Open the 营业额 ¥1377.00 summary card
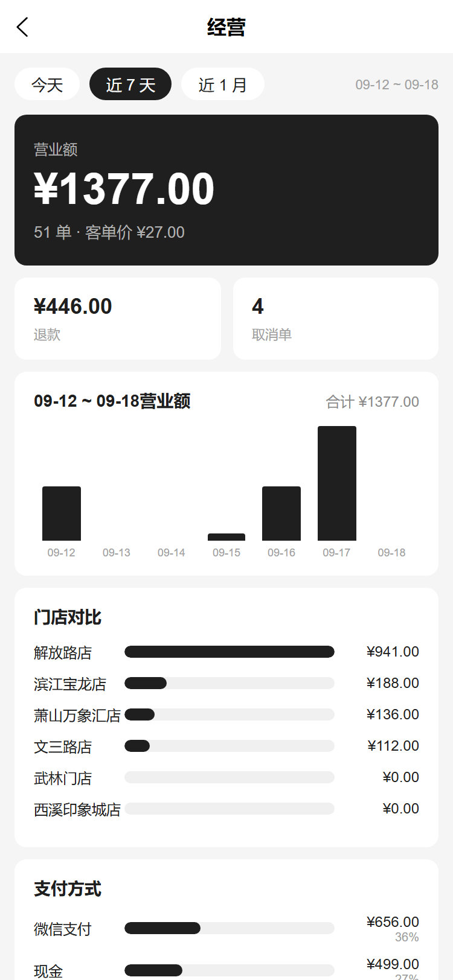Viewport: 453px width, 980px height. [x=226, y=190]
